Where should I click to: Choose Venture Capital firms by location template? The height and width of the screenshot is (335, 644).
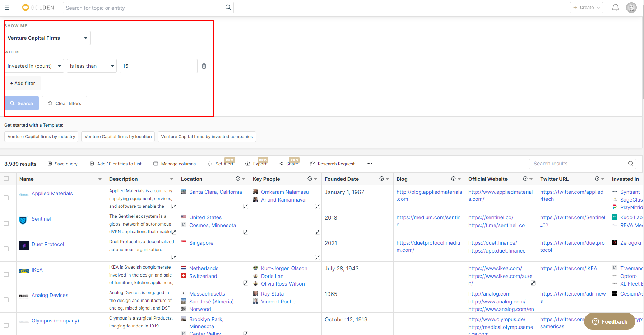(x=118, y=137)
